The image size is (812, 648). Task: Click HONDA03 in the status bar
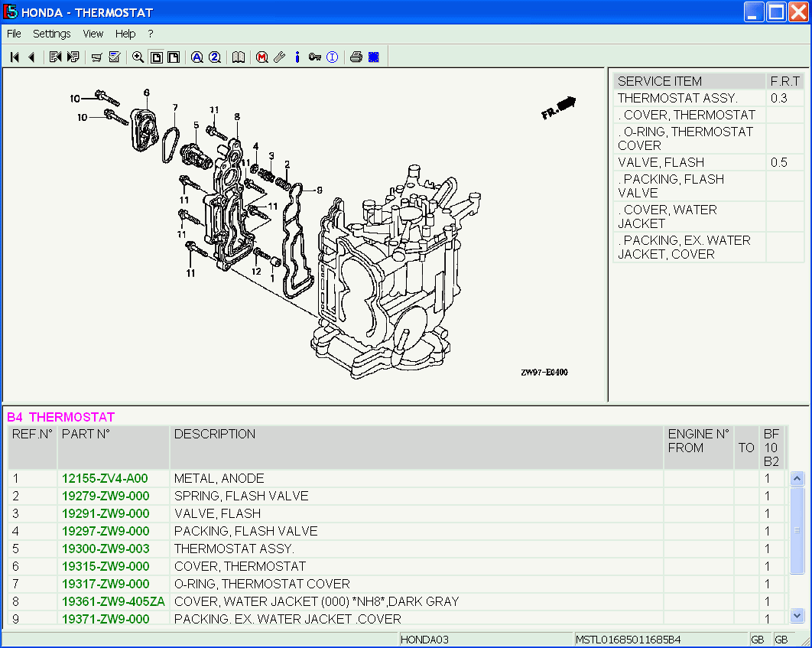pos(424,640)
